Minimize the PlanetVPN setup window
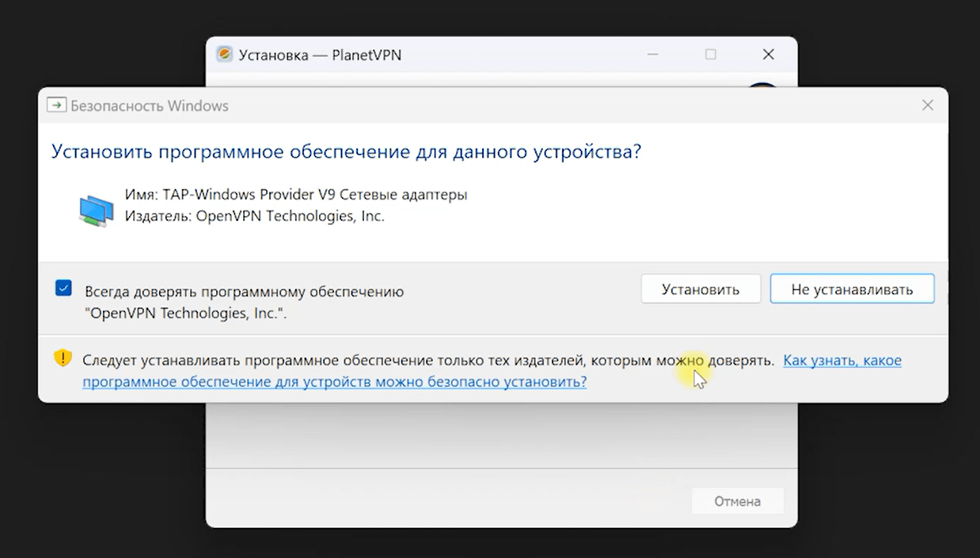 pos(653,55)
